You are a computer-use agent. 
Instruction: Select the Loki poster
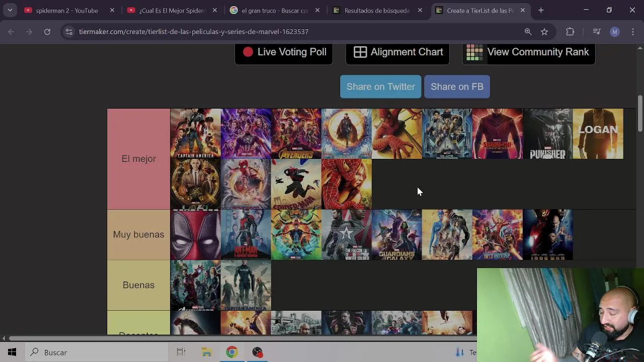tap(196, 184)
